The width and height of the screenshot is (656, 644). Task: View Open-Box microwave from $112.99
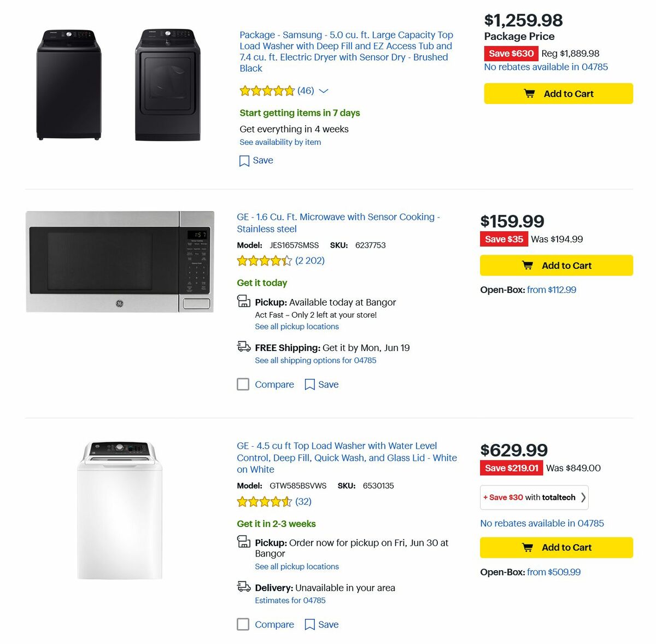(552, 290)
